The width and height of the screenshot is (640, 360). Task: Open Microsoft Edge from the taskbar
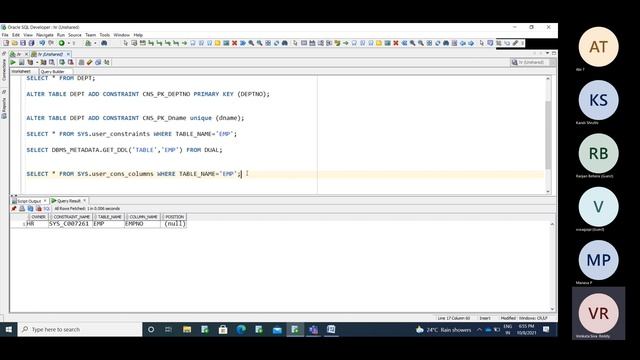241,329
